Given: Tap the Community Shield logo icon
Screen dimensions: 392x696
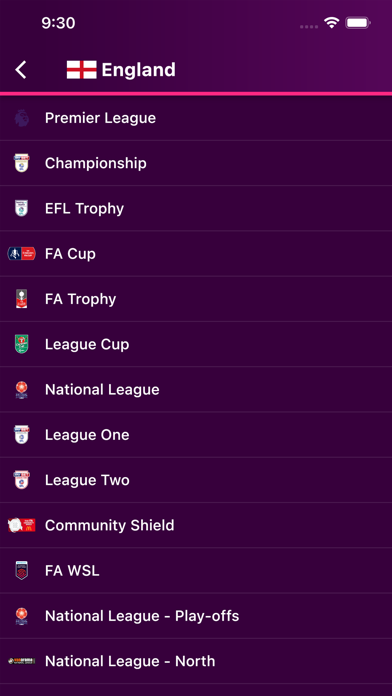Looking at the screenshot, I should (21, 526).
